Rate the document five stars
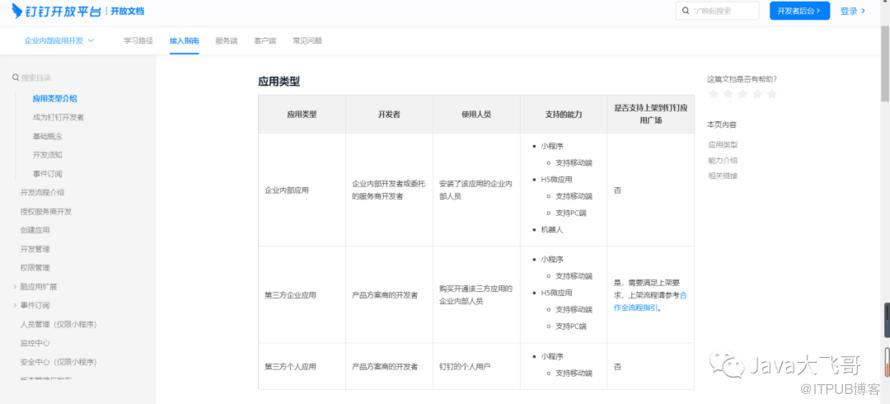 [771, 94]
